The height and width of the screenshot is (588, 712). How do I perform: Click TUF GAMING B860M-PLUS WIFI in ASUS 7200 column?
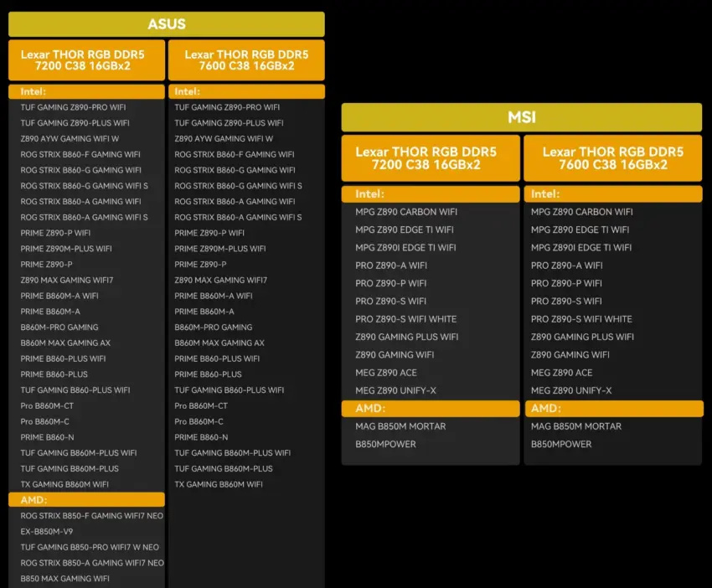pos(79,452)
